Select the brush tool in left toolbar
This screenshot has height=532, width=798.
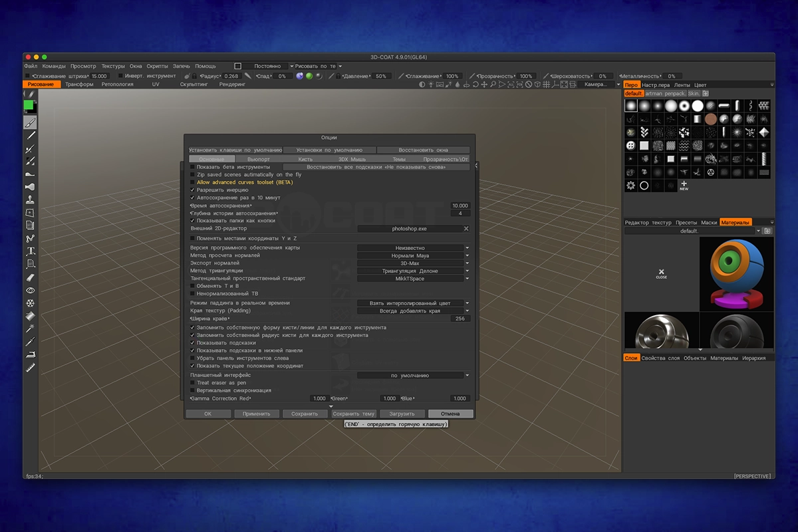(30, 123)
